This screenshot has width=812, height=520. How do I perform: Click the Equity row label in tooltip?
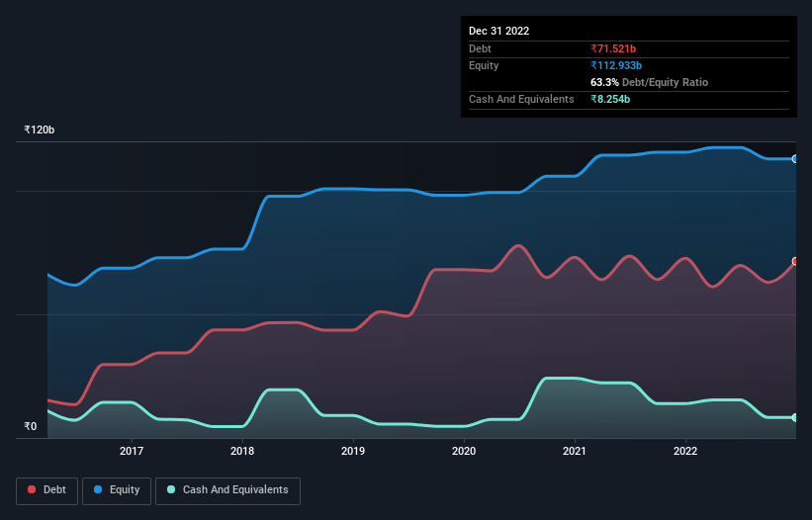pyautogui.click(x=484, y=65)
